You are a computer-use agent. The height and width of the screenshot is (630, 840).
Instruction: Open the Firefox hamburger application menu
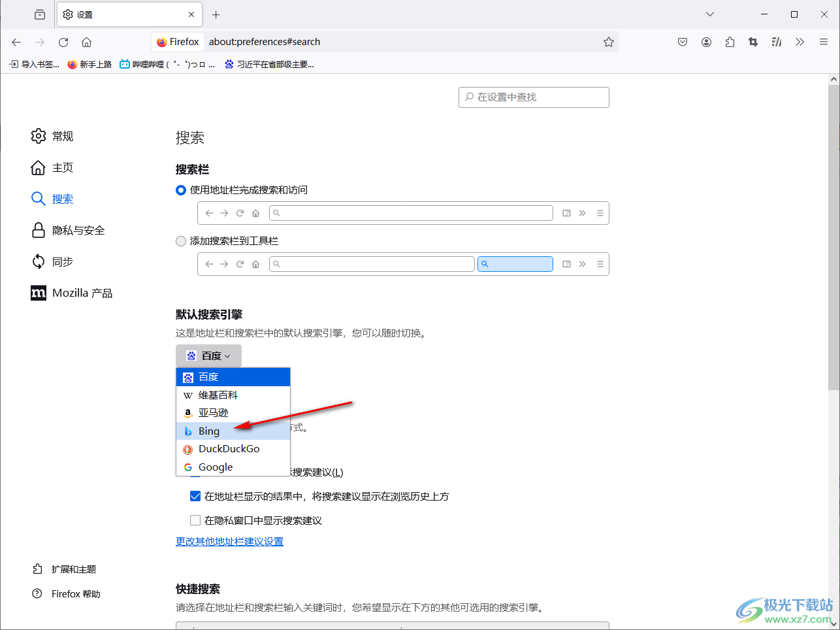coord(824,42)
